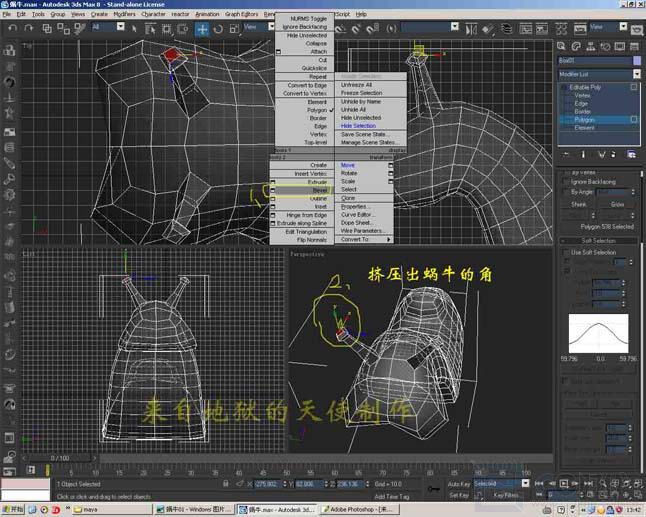This screenshot has height=517, width=646.
Task: Click the Add Time Tag label
Action: pyautogui.click(x=392, y=497)
